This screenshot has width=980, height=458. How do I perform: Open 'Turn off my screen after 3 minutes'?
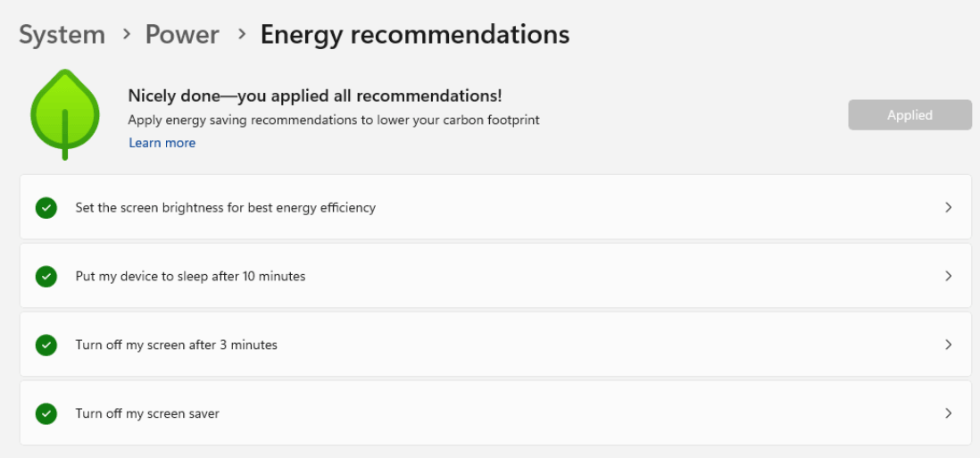(x=176, y=345)
